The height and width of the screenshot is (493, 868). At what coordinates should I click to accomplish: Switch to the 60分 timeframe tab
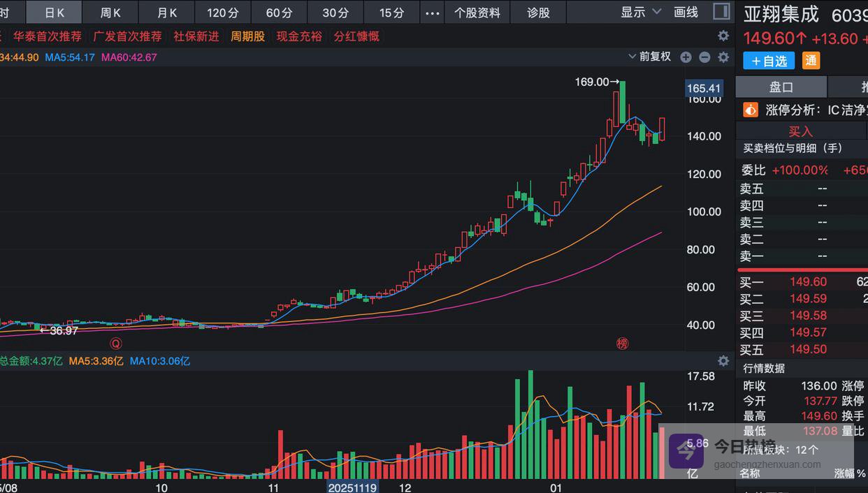point(279,13)
